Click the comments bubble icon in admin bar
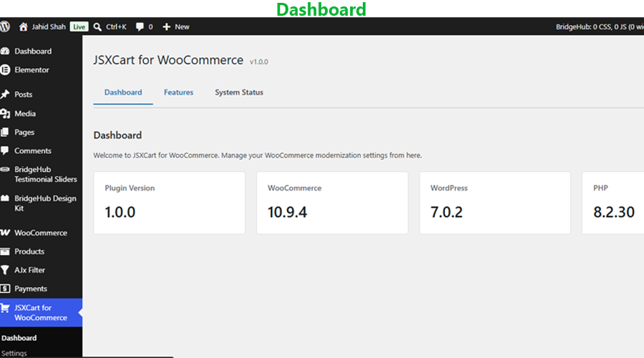The image size is (644, 358). tap(140, 26)
